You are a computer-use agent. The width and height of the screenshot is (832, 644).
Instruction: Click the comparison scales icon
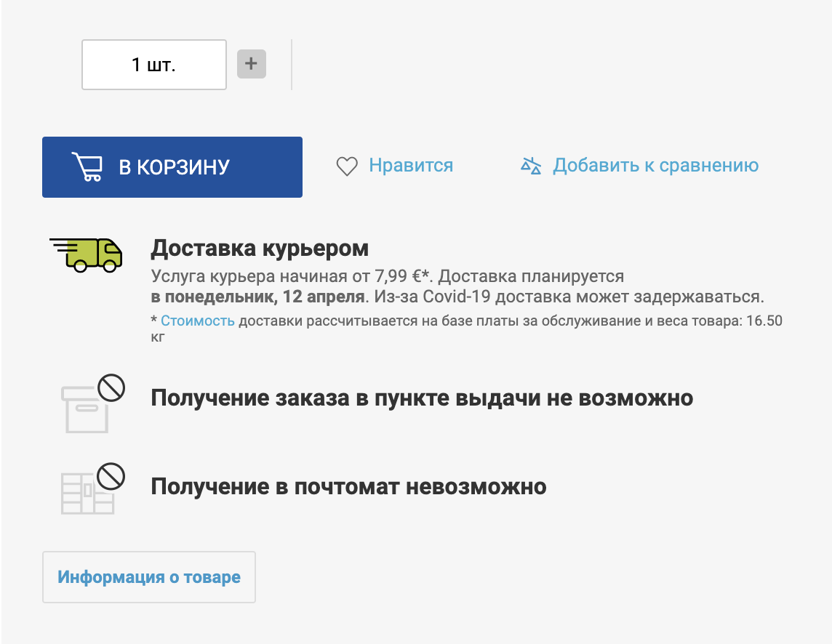[x=531, y=166]
